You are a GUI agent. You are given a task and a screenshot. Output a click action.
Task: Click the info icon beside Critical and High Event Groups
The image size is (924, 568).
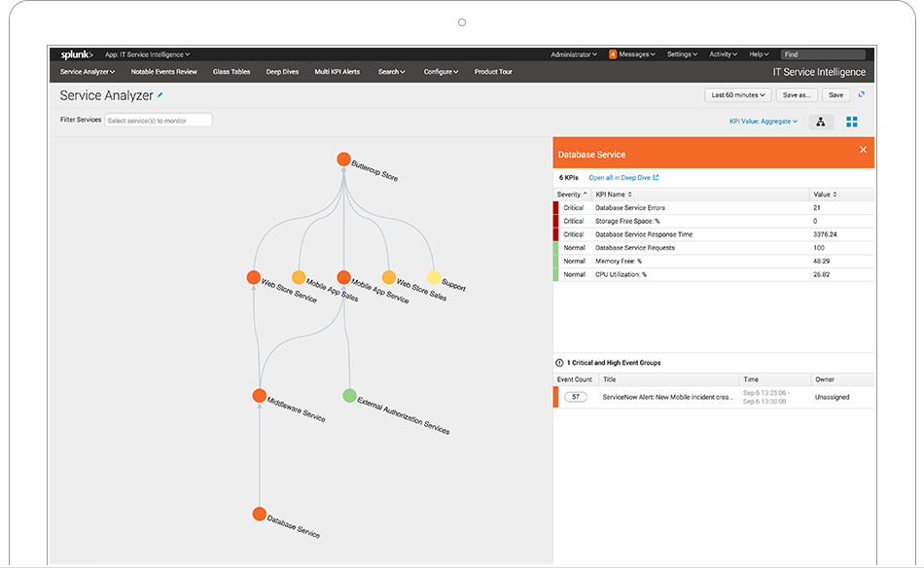(559, 363)
